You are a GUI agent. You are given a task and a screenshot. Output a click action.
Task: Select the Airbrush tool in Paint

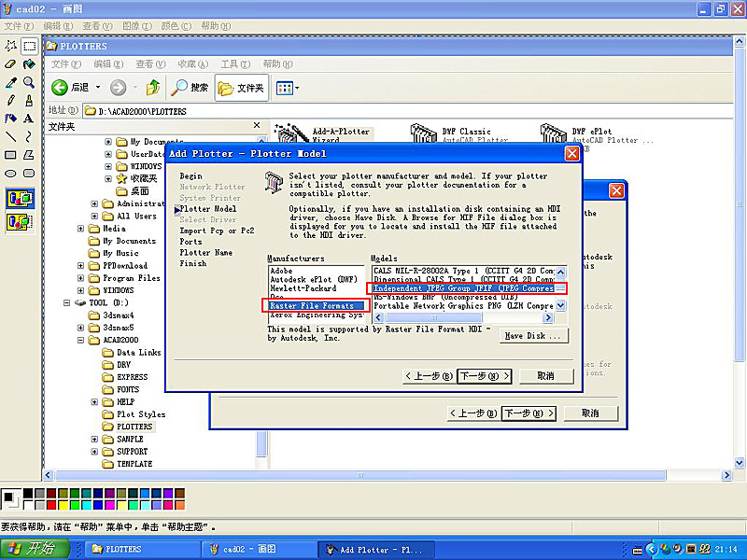[11, 119]
